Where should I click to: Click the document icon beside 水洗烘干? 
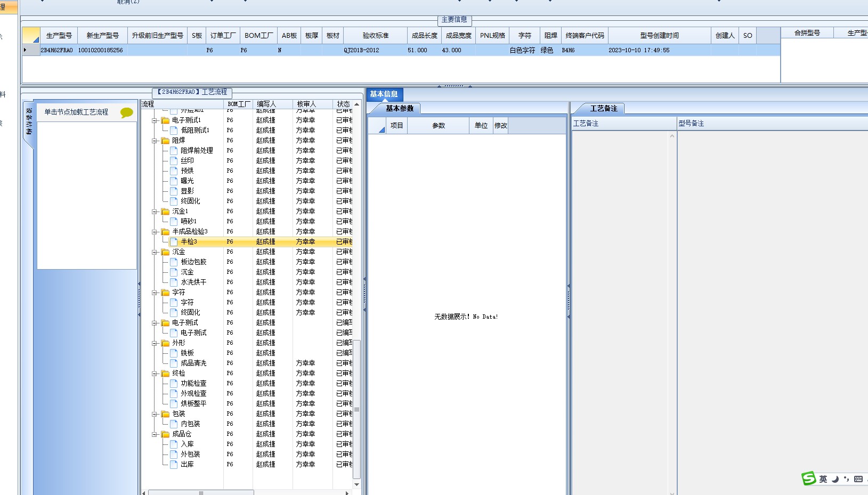174,282
